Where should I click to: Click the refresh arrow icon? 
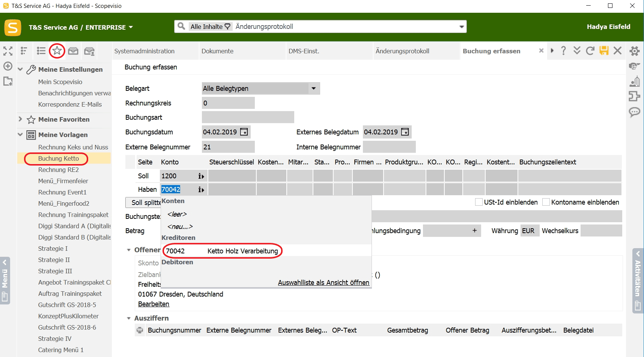[590, 51]
